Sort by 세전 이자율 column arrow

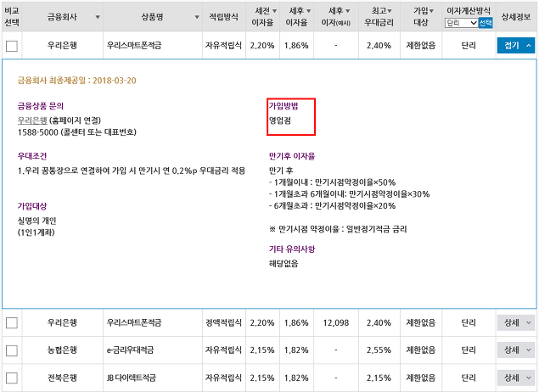(x=275, y=11)
